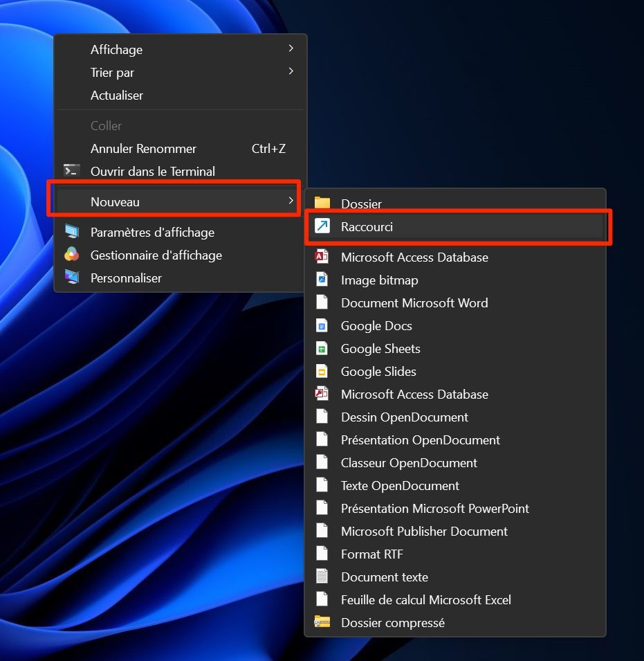Click the Access icon just below Google Slides
644x661 pixels.
[x=322, y=394]
